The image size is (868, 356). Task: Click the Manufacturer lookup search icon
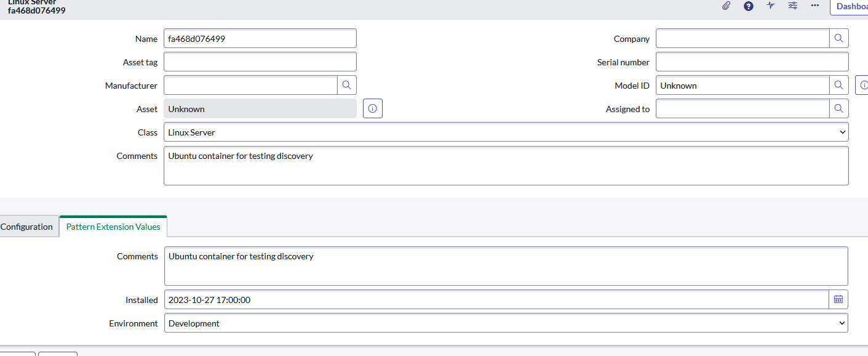(346, 85)
